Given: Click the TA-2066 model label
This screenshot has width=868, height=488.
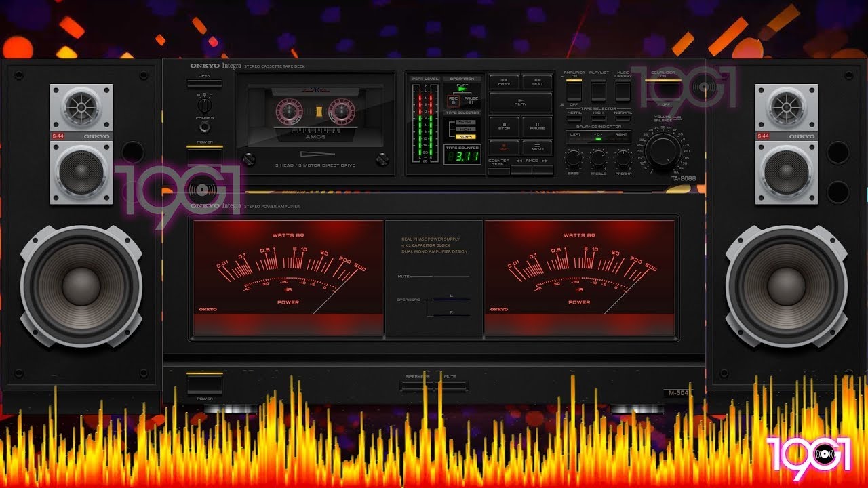Looking at the screenshot, I should coord(683,179).
